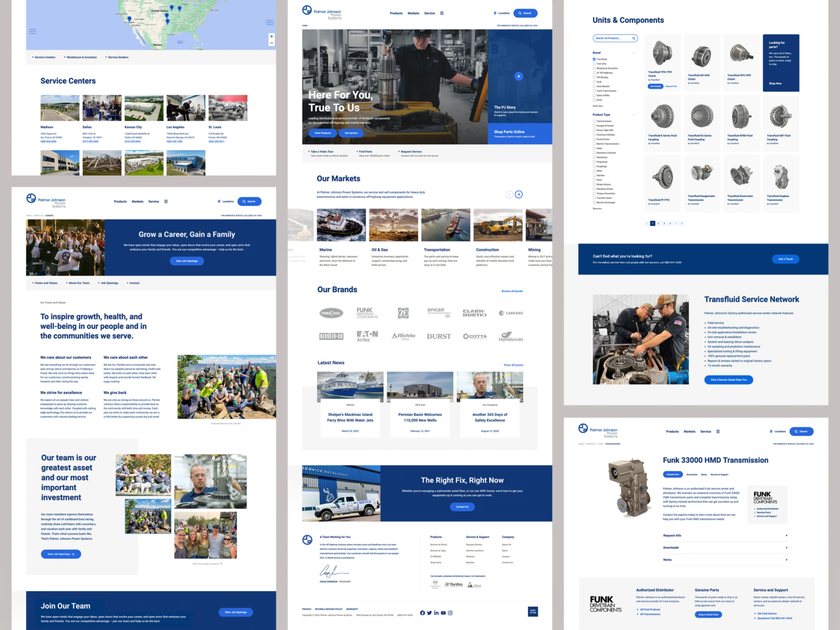Open Markets menu in center page header

point(413,13)
